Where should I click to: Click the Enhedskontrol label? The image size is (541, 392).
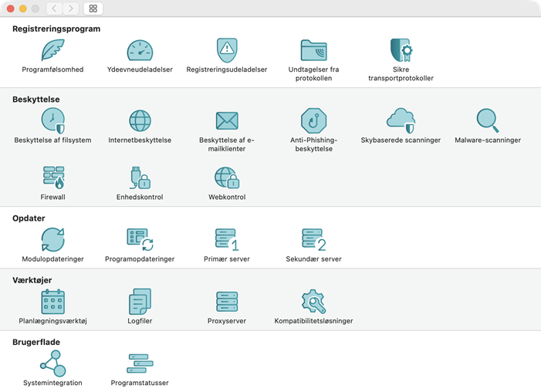tap(140, 197)
